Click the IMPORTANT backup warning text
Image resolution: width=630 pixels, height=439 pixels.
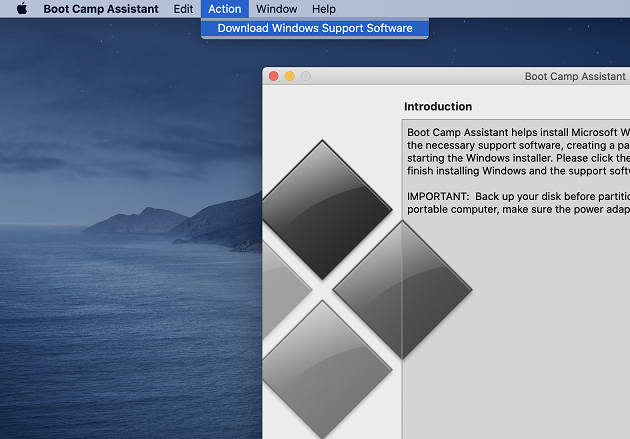[518, 203]
